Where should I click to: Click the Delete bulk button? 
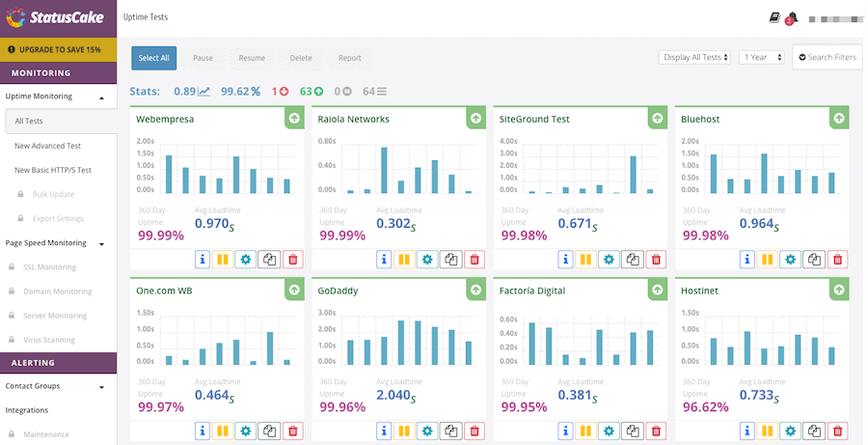(x=301, y=58)
